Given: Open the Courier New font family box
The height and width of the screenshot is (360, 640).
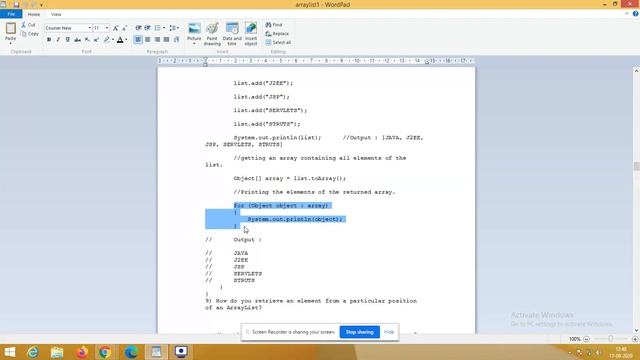Looking at the screenshot, I should coord(68,28).
